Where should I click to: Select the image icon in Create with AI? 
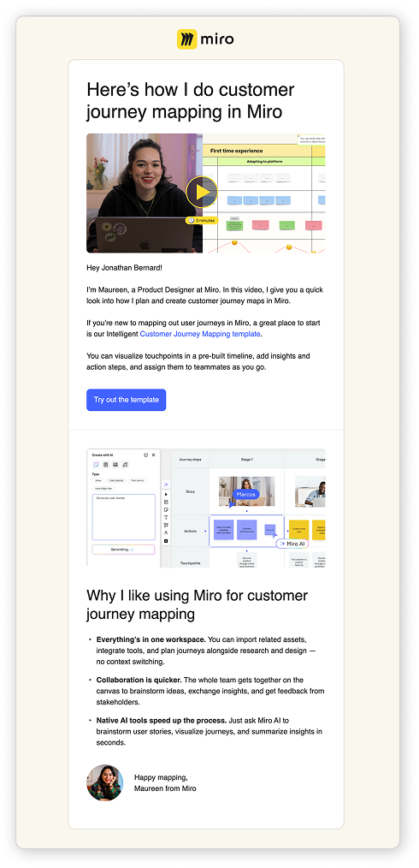(x=115, y=465)
